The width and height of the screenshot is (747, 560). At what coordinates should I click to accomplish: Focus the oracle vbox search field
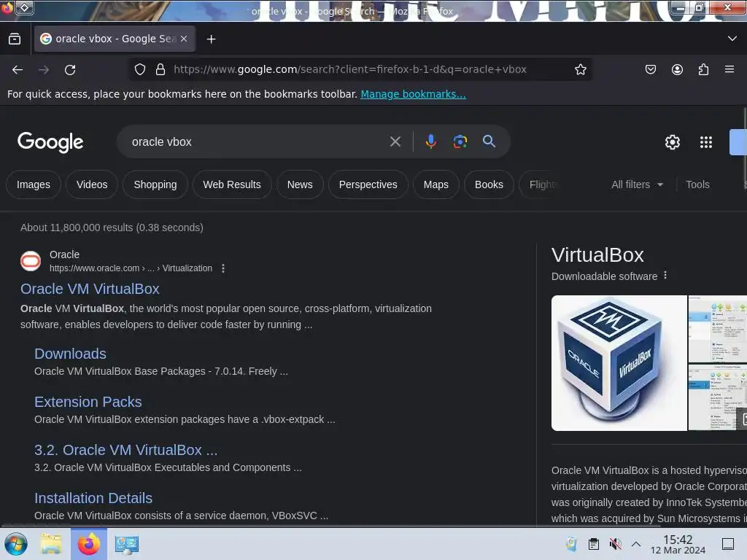click(258, 142)
